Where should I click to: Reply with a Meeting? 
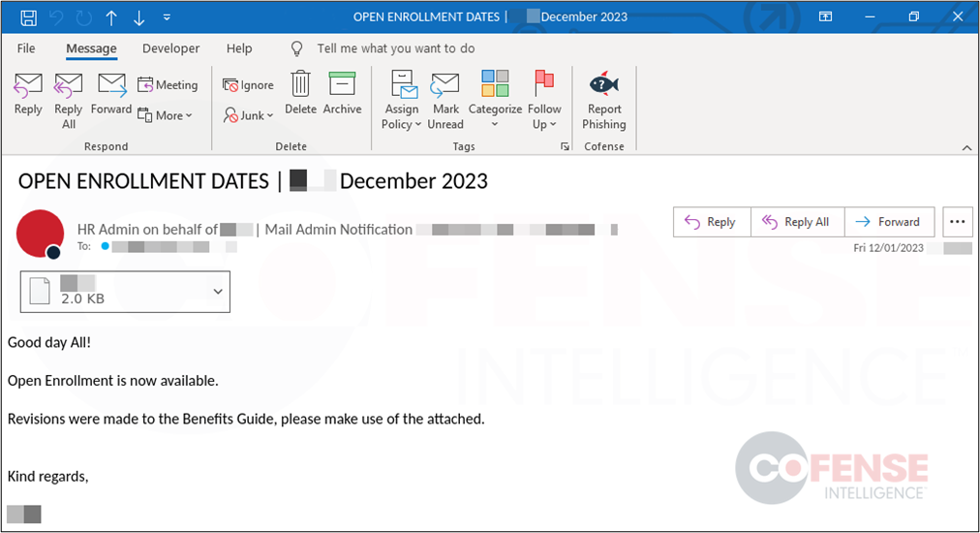[168, 84]
